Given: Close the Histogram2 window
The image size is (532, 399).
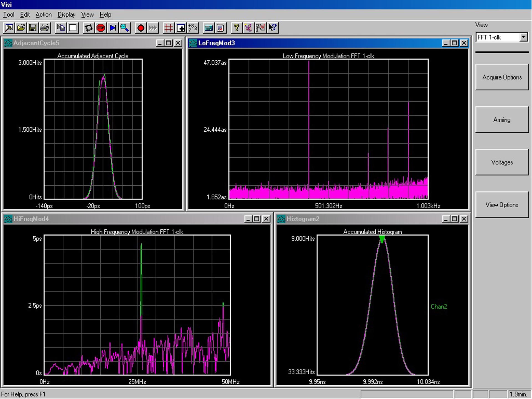Looking at the screenshot, I should (x=464, y=219).
